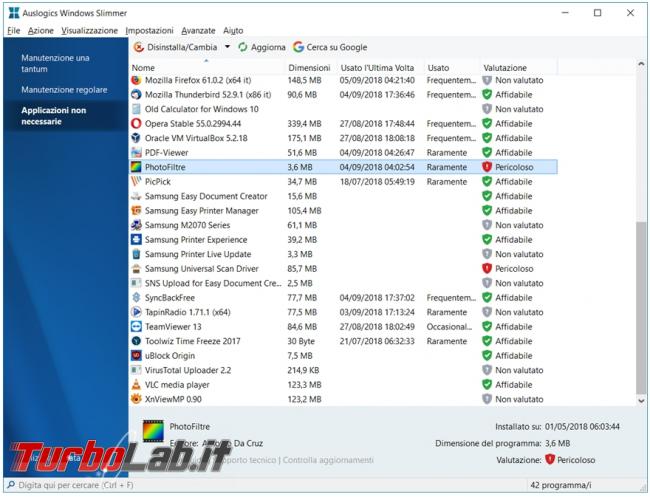Click the XnViewMP 0.90 icon
Image resolution: width=650 pixels, height=497 pixels.
136,400
